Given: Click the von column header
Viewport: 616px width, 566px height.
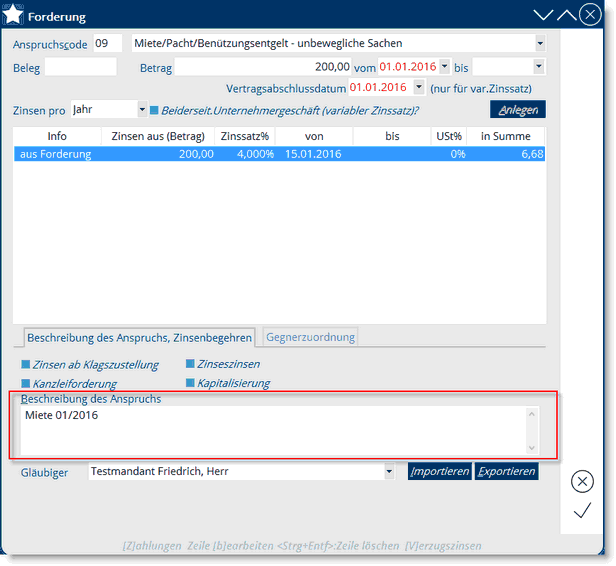Looking at the screenshot, I should [x=314, y=136].
